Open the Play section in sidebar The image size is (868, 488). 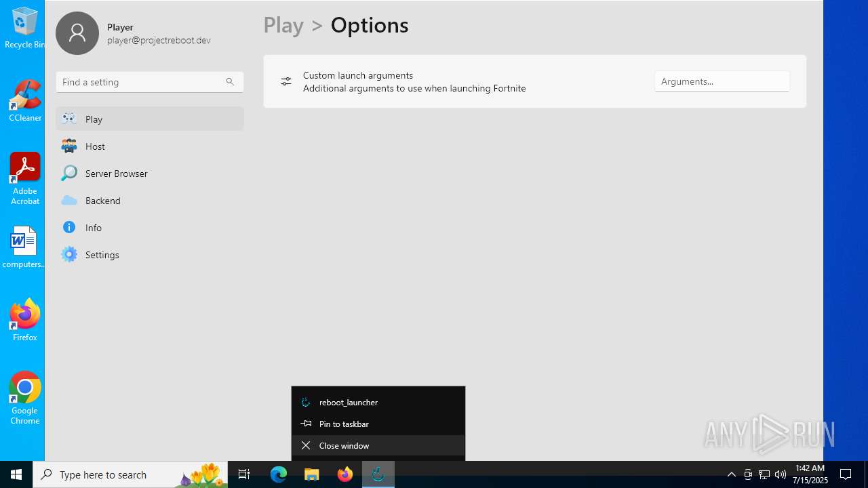[x=150, y=119]
